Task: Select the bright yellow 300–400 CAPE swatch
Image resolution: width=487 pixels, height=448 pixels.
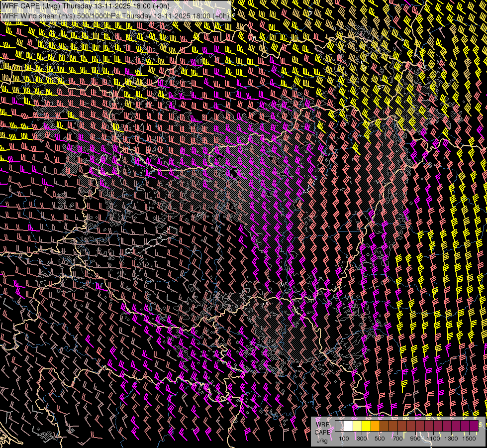Action: tap(367, 426)
